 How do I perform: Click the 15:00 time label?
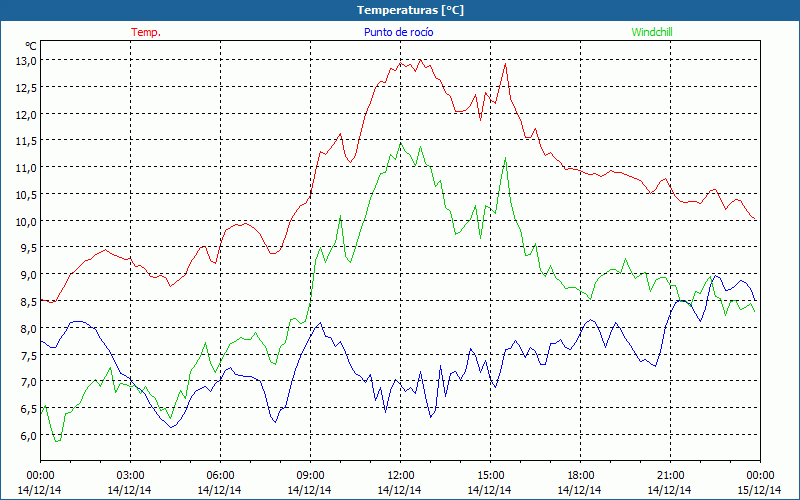pyautogui.click(x=490, y=476)
